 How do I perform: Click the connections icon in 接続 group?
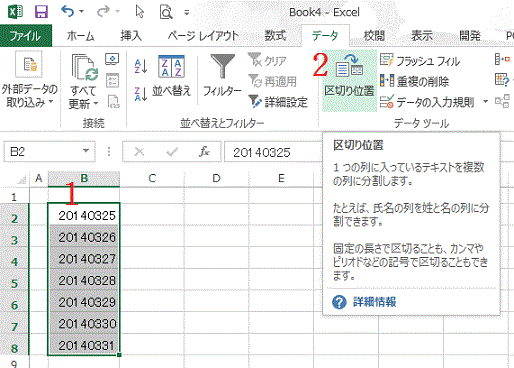click(112, 59)
